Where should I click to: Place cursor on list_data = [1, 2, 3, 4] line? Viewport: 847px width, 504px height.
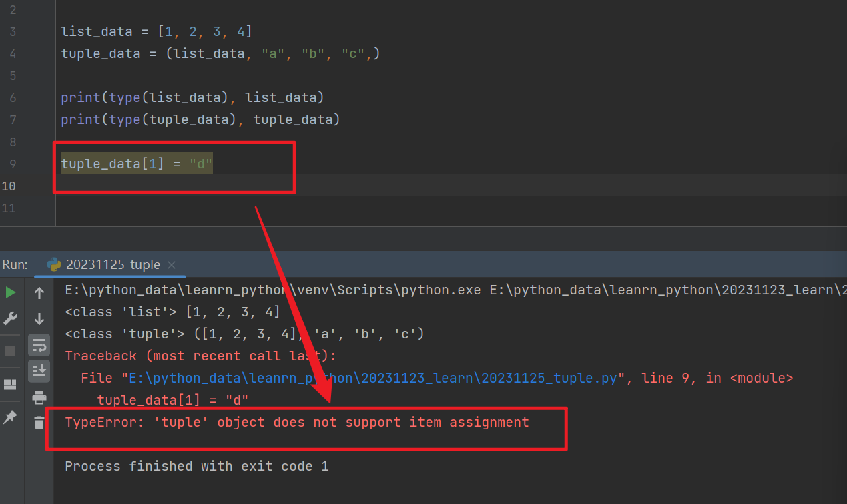157,31
